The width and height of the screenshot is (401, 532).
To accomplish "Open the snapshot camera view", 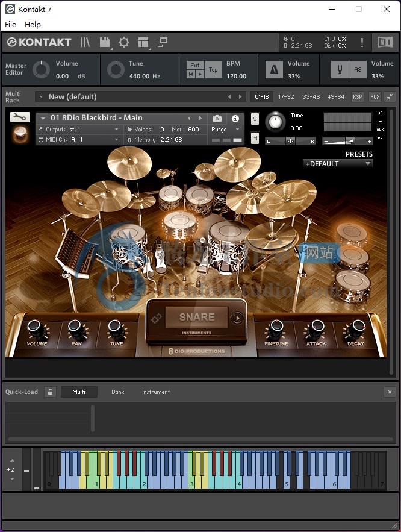I will (x=217, y=119).
